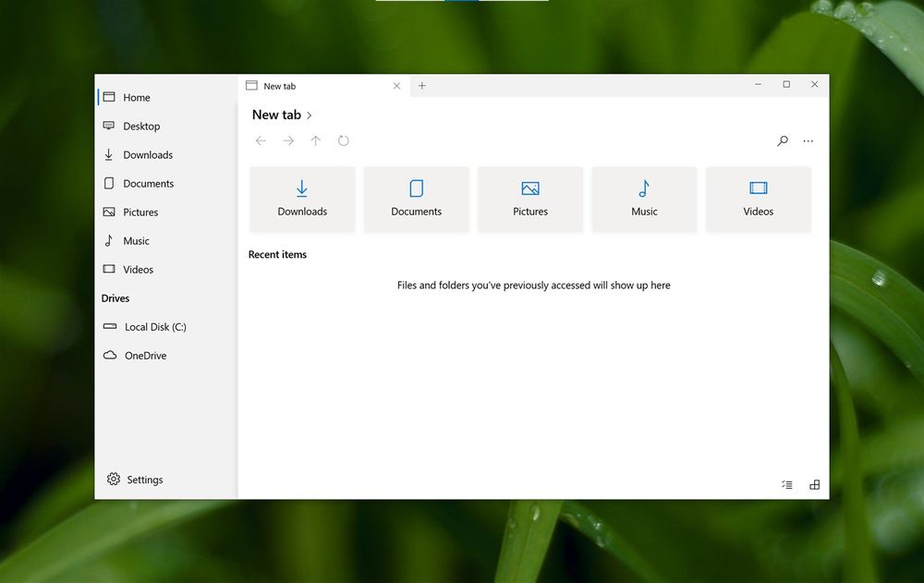Image resolution: width=924 pixels, height=583 pixels.
Task: Open the Downloads tile
Action: pos(302,199)
